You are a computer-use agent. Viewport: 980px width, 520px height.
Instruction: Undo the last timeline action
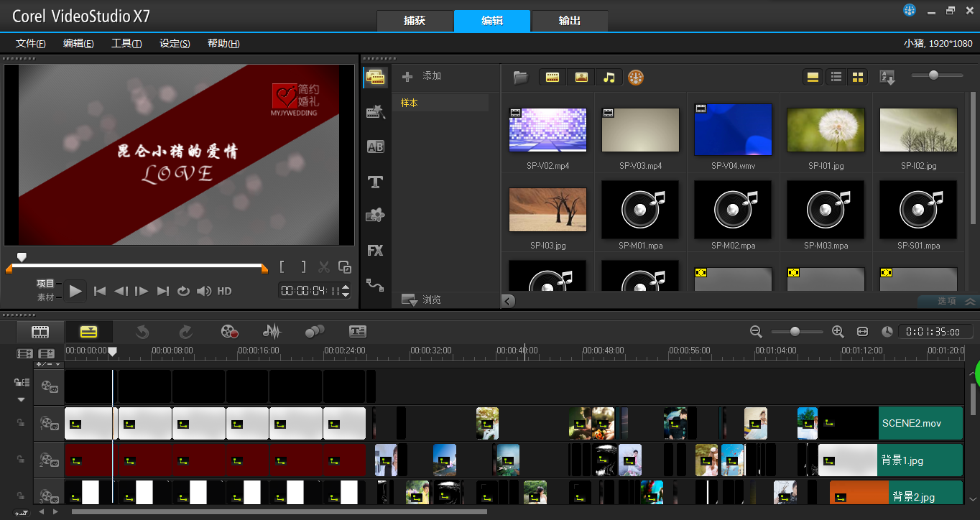point(142,332)
